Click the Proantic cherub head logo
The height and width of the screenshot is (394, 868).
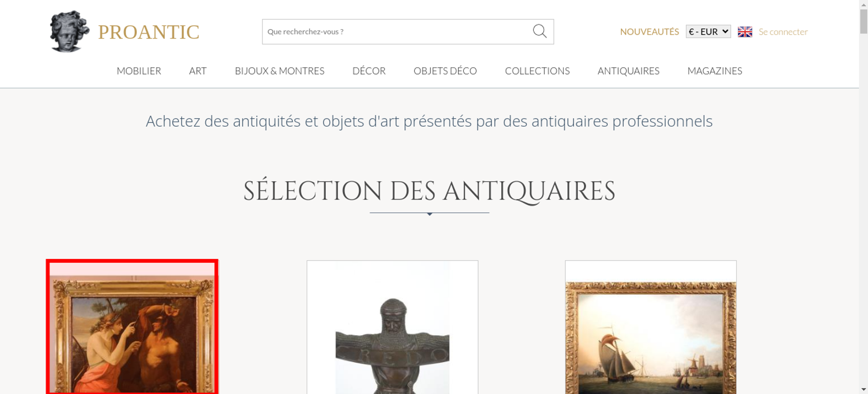coord(69,31)
